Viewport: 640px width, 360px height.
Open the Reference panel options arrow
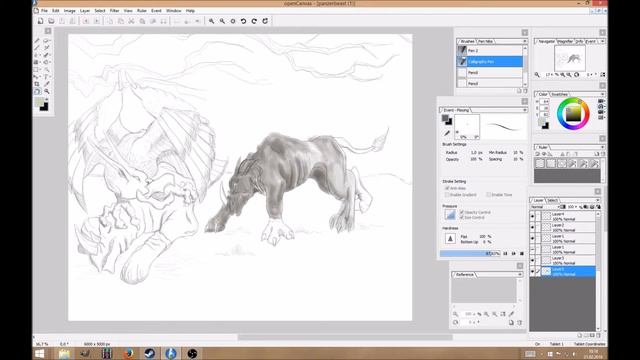pos(520,275)
